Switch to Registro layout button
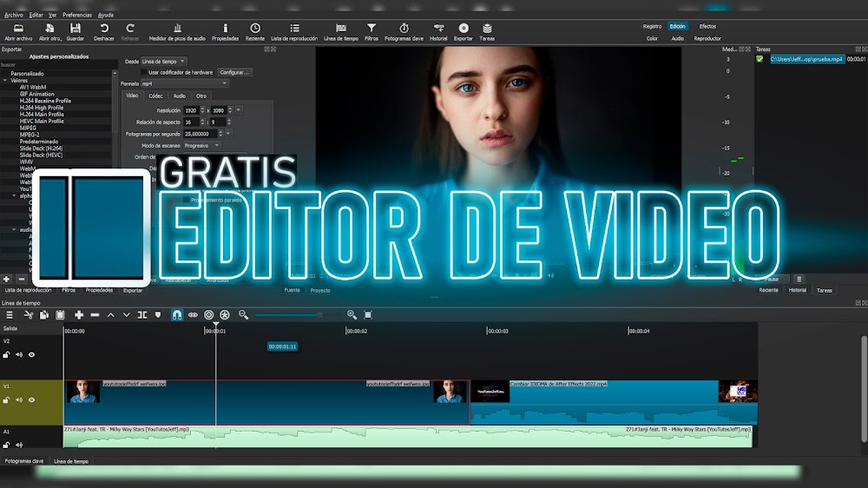Screen dimensions: 868x488 pos(652,27)
